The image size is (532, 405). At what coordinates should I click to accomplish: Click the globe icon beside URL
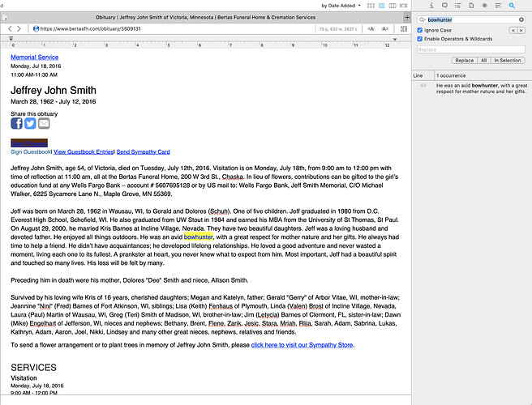[36, 29]
